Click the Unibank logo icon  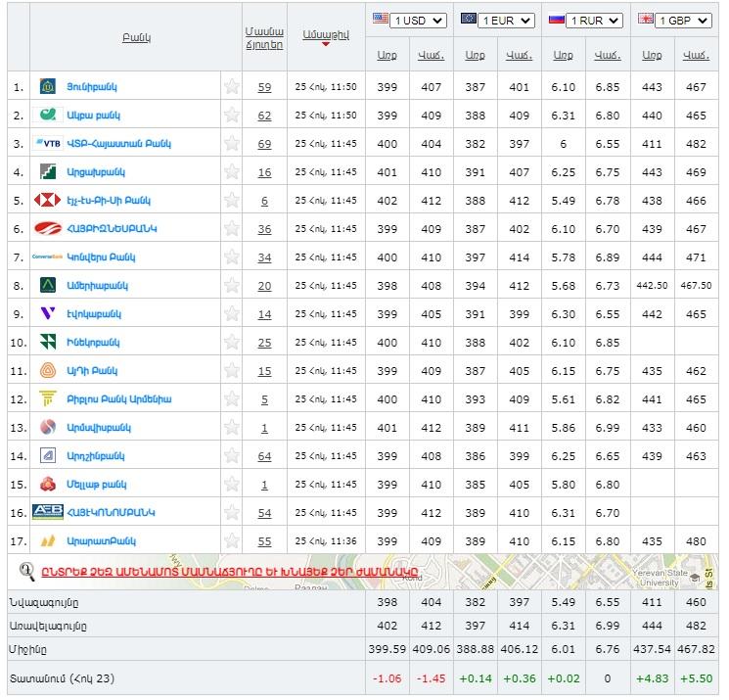pos(47,87)
